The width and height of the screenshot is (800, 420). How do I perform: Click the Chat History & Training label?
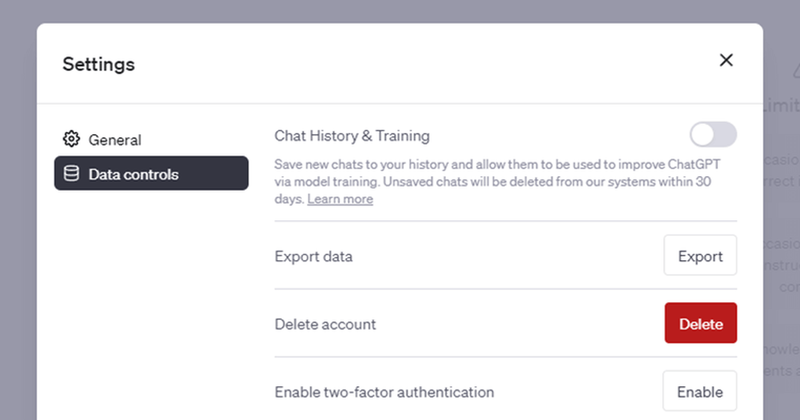[x=352, y=135]
